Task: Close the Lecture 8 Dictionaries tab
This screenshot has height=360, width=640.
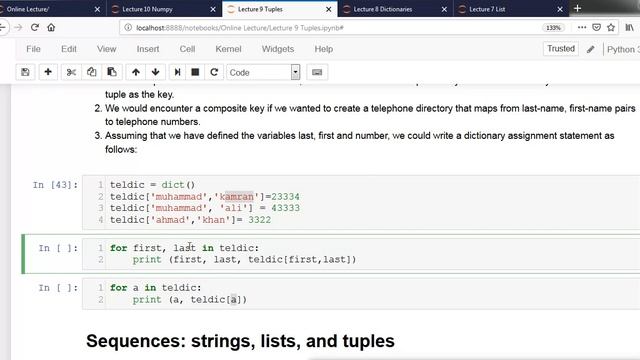Action: pos(444,9)
